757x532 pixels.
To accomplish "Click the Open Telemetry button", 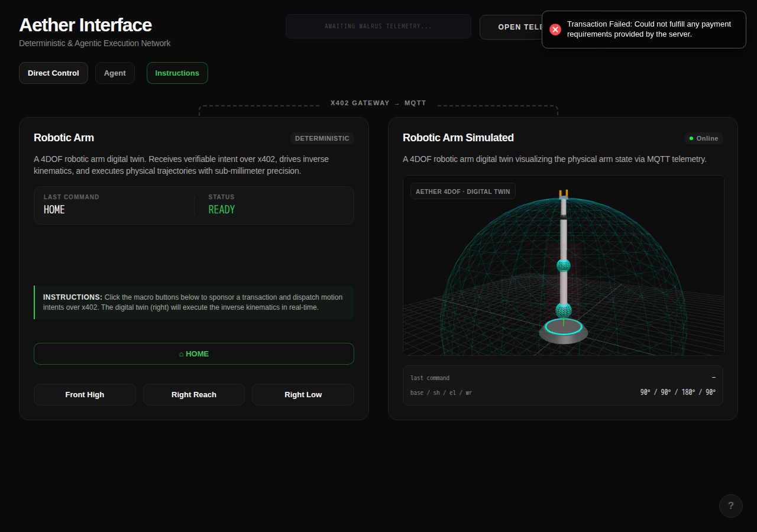I will tap(511, 27).
